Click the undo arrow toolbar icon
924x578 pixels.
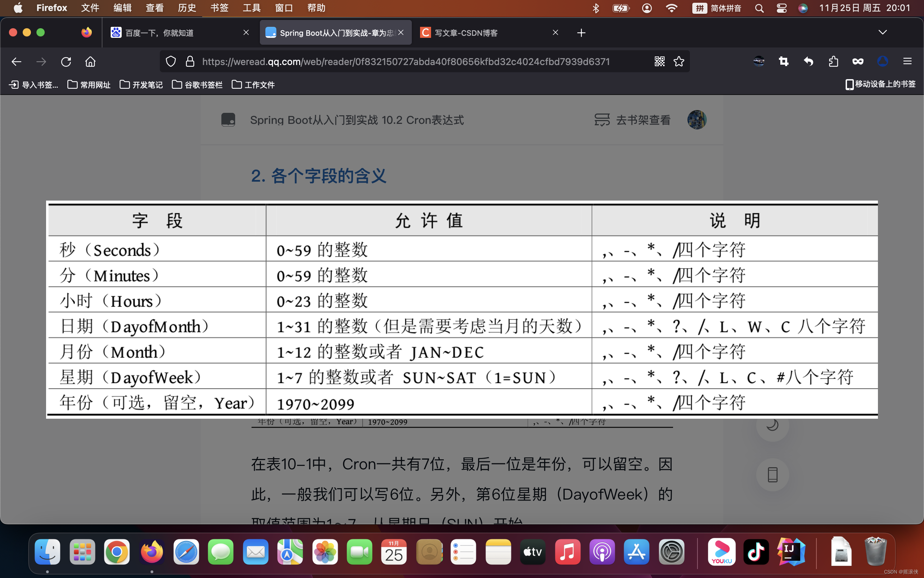click(x=808, y=62)
